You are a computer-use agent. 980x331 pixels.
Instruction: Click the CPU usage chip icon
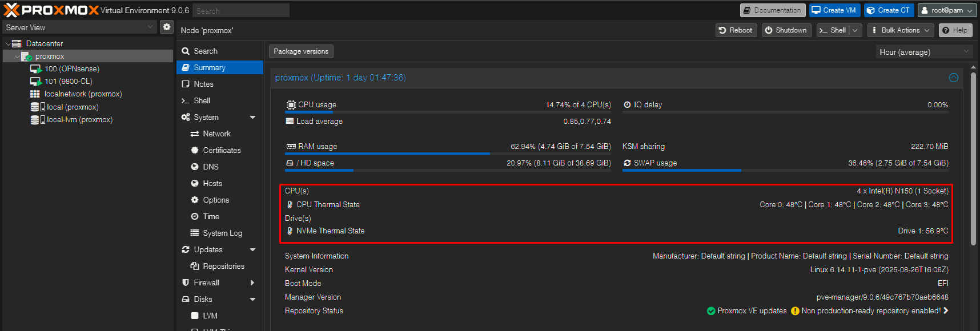[x=291, y=104]
